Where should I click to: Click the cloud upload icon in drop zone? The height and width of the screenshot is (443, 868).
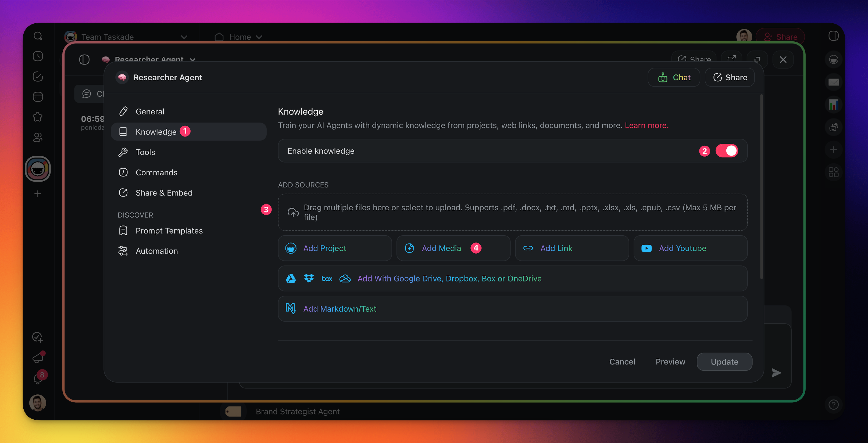tap(293, 213)
